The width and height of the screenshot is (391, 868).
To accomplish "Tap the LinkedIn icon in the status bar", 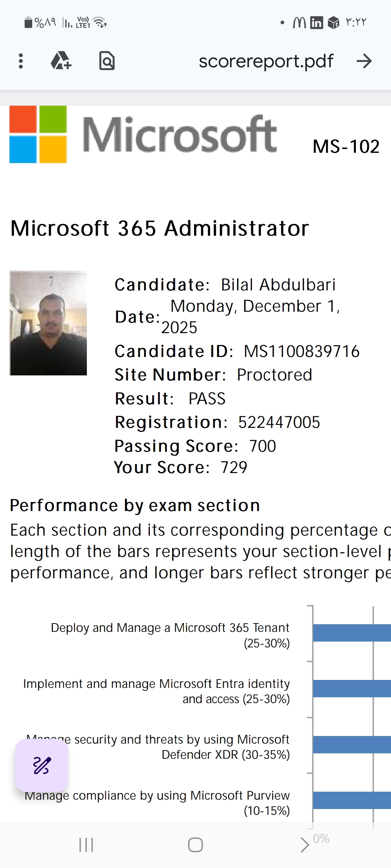I will (x=316, y=23).
